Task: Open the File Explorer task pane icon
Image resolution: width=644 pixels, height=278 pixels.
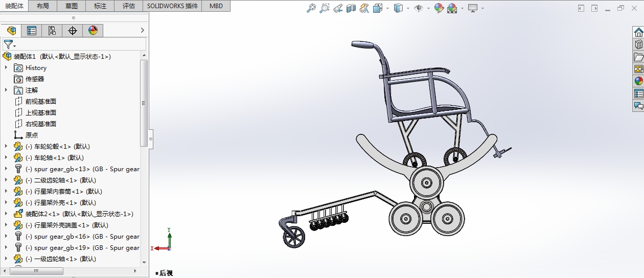Action: [638, 57]
